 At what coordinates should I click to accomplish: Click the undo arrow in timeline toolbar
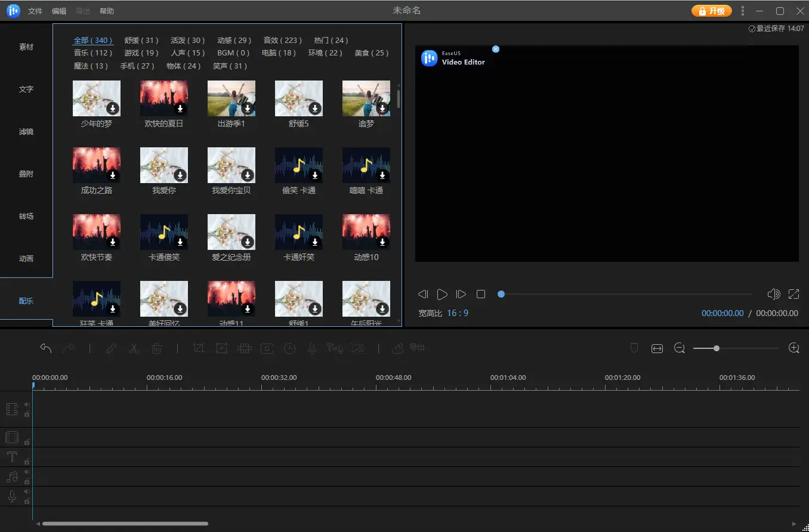(x=46, y=348)
